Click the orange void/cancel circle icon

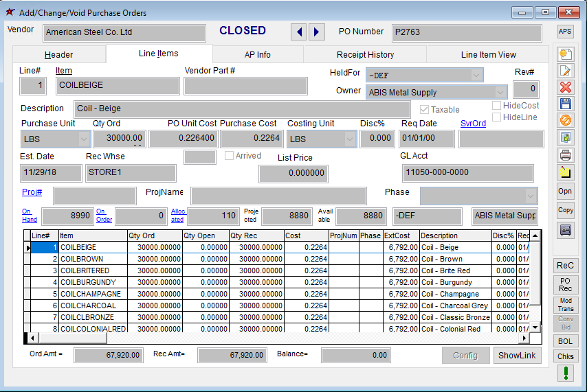pos(565,120)
